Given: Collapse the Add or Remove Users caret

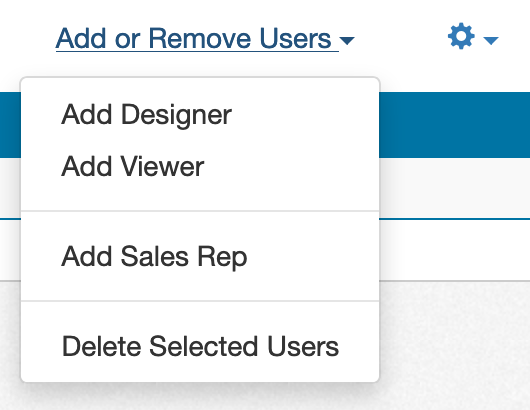Looking at the screenshot, I should click(347, 41).
